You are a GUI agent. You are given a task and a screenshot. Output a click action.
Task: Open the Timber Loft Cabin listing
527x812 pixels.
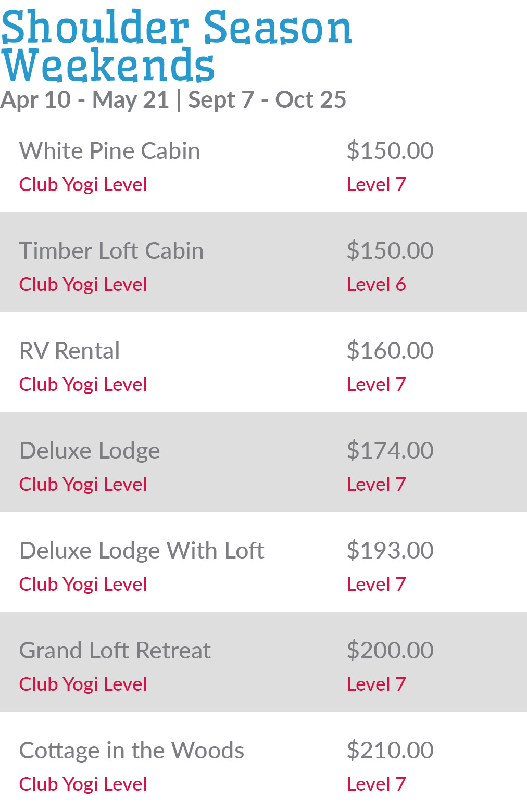111,251
